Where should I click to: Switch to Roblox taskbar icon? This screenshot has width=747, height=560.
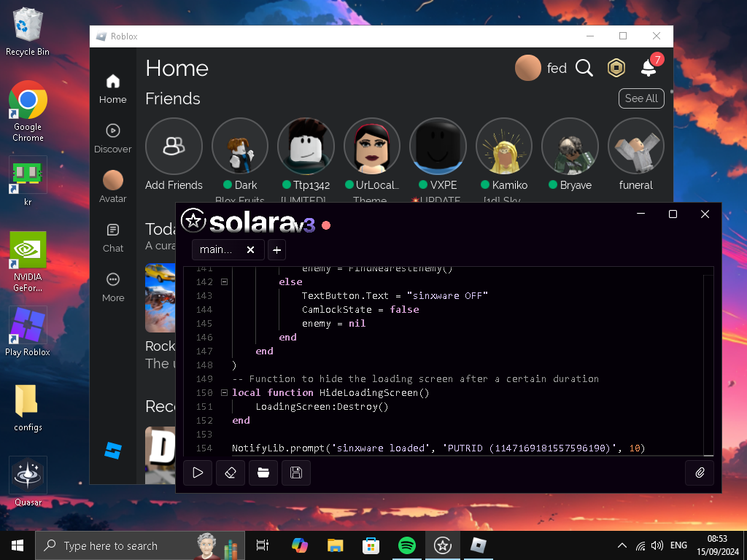pos(479,545)
